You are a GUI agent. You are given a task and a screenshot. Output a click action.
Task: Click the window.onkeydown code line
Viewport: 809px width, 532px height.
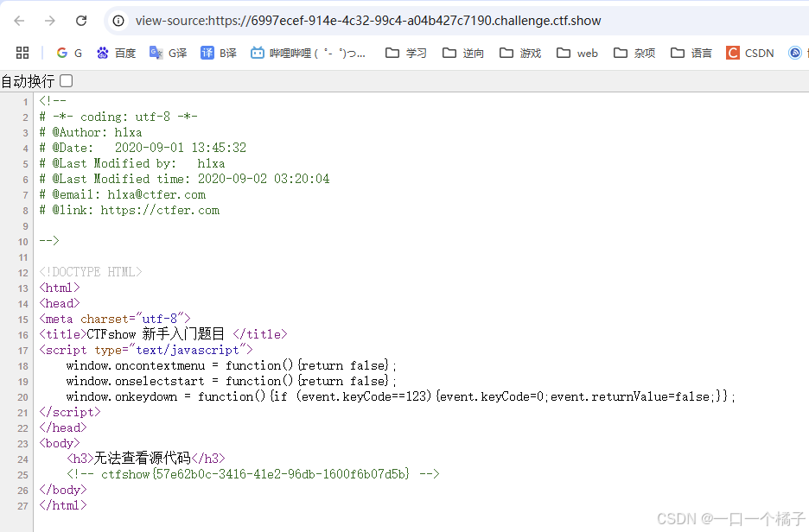[x=400, y=396]
